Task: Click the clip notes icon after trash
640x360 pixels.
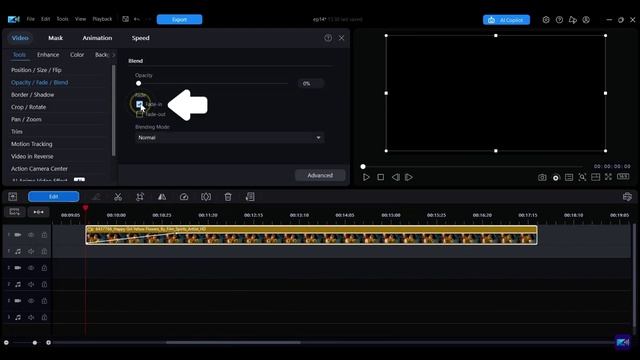Action: click(250, 197)
